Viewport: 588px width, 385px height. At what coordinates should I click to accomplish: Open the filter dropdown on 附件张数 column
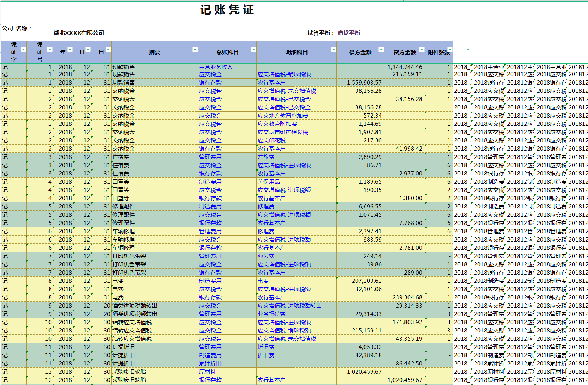(x=449, y=49)
